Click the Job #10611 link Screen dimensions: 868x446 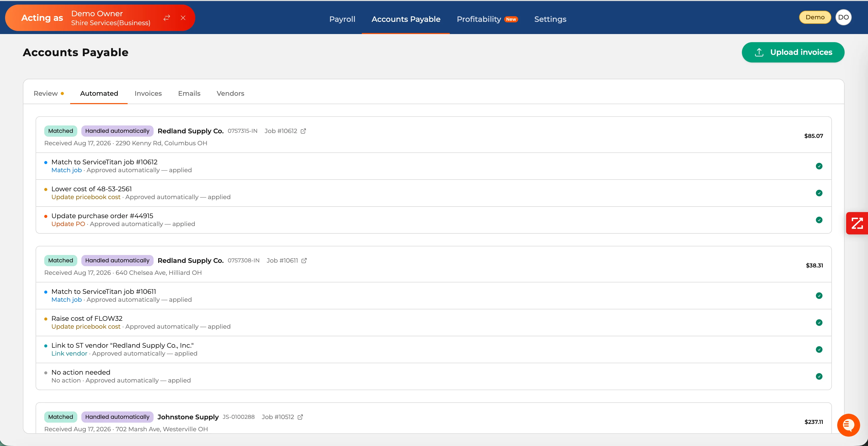(282, 261)
